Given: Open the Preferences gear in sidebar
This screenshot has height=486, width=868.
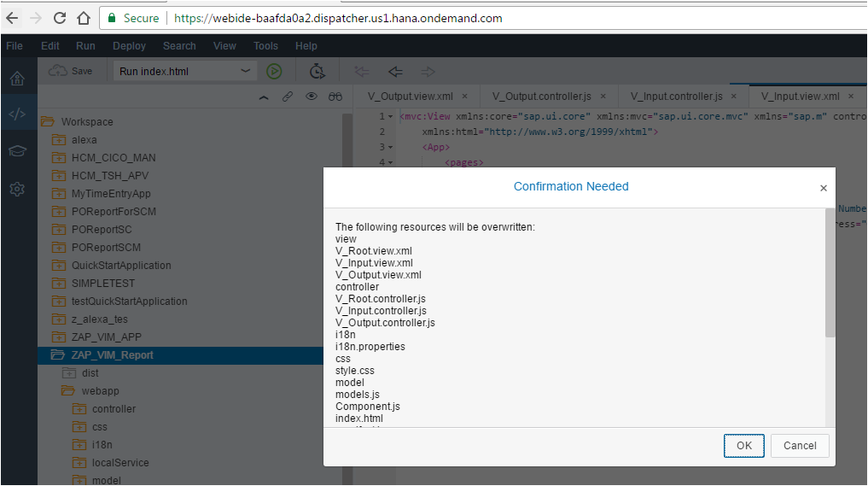Looking at the screenshot, I should (x=18, y=189).
